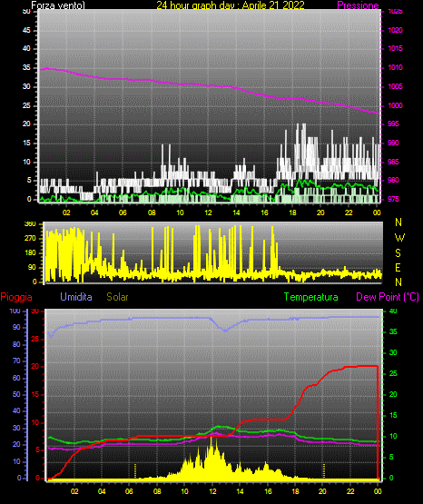Image resolution: width=423 pixels, height=504 pixels.
Task: Click the Solar legend label
Action: pyautogui.click(x=117, y=297)
